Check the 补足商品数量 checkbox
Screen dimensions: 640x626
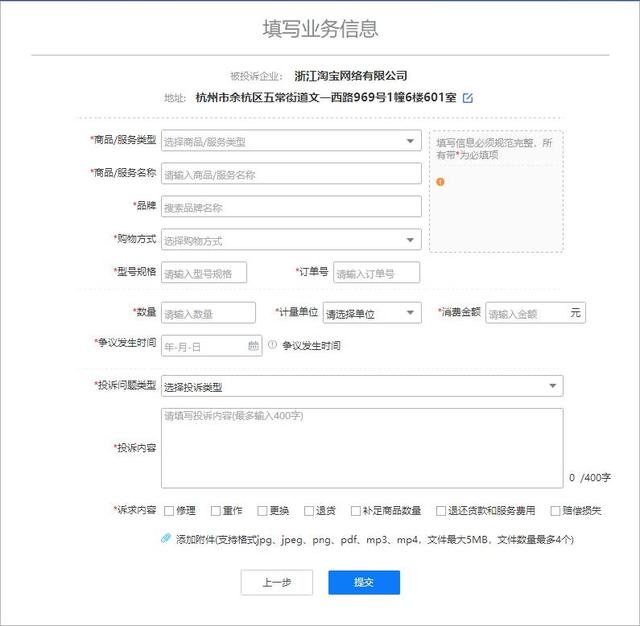pyautogui.click(x=356, y=511)
